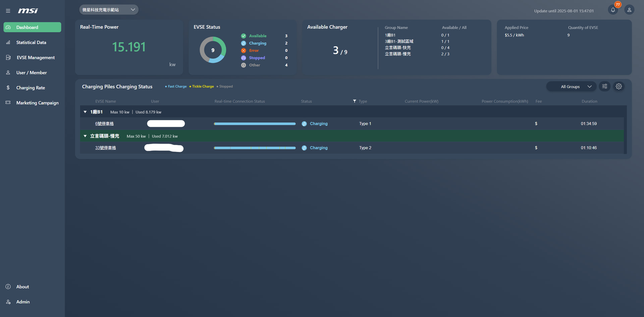This screenshot has width=644, height=317.
Task: Click the purple Stopped status icon
Action: coord(244,58)
